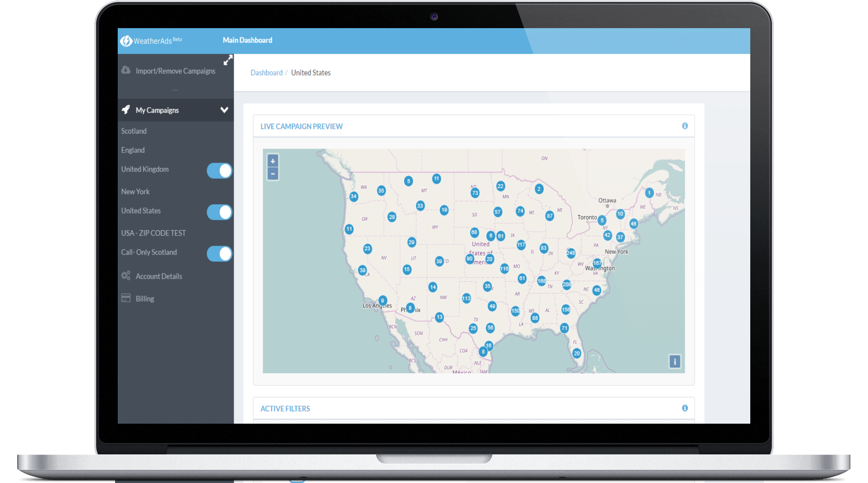Screen dimensions: 868x483
Task: Open the Account Details page
Action: 159,276
